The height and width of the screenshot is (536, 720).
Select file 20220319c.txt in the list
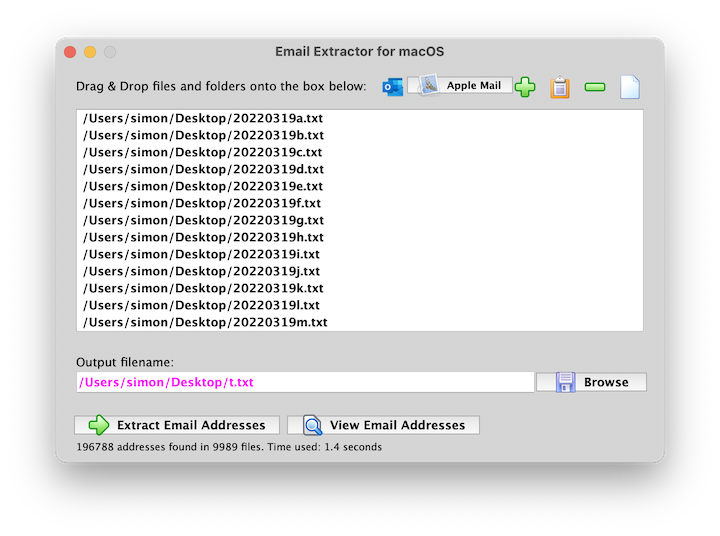tap(360, 152)
